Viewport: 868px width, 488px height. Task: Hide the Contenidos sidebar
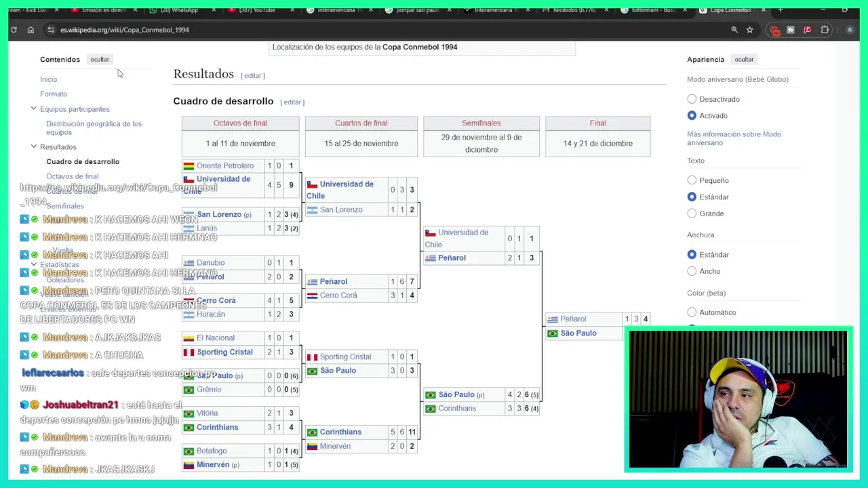pos(100,60)
